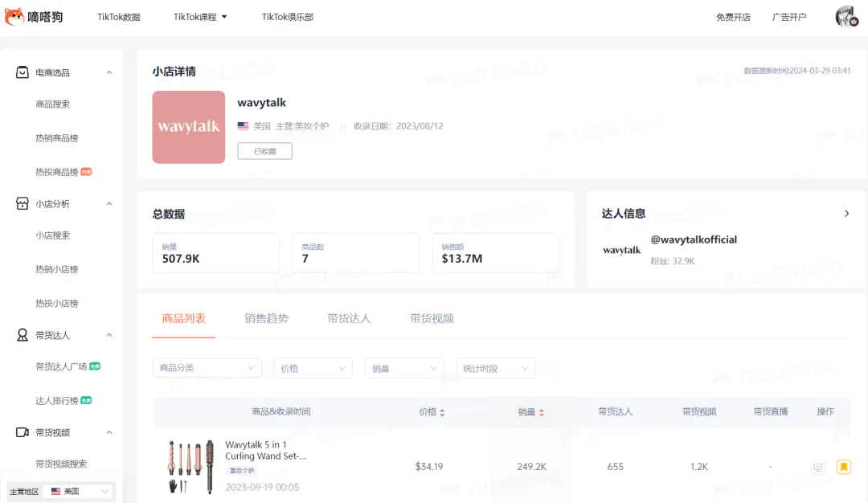Open the TikTok课程 menu

pos(200,17)
